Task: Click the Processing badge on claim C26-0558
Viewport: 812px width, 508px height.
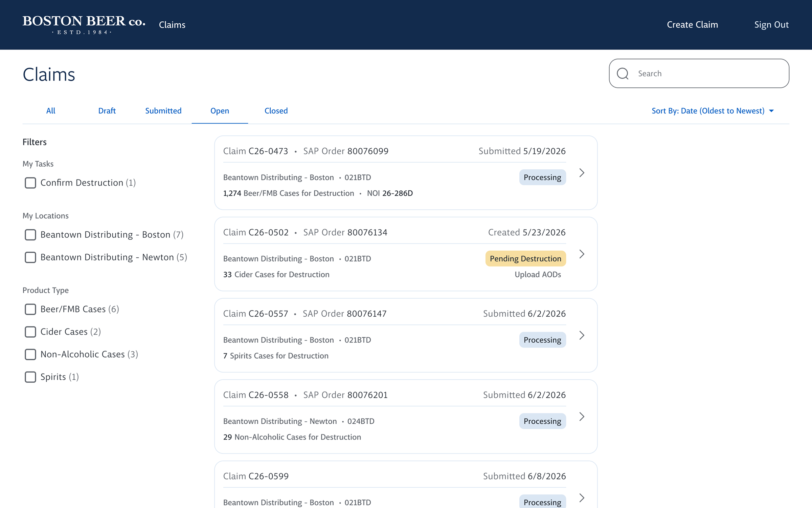Action: click(542, 421)
